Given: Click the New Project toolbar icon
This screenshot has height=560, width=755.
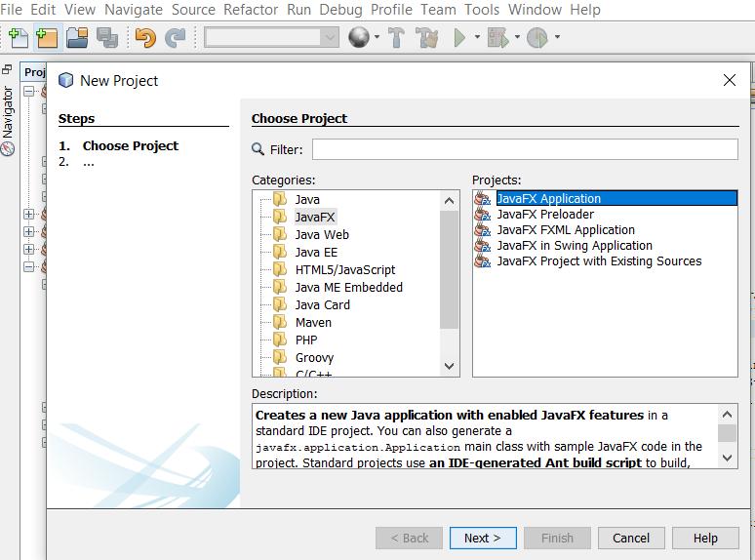Looking at the screenshot, I should click(x=47, y=37).
